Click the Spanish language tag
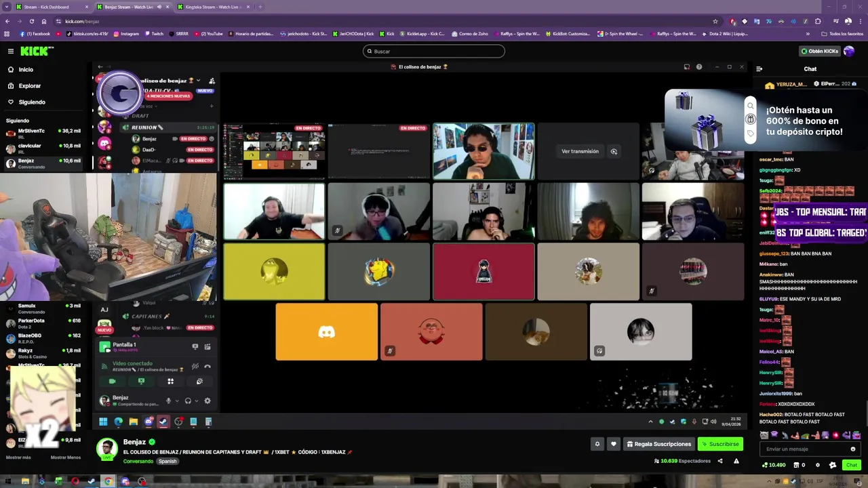The width and height of the screenshot is (868, 488). point(167,462)
